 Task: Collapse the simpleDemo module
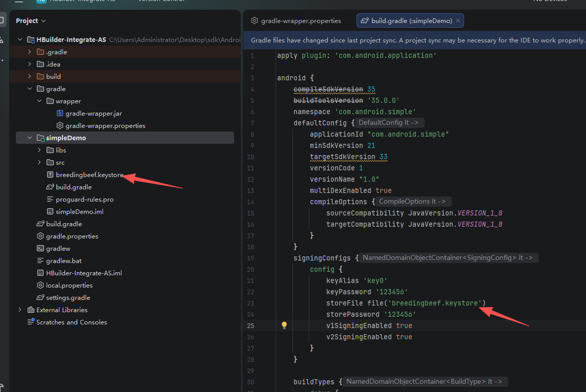pyautogui.click(x=30, y=138)
